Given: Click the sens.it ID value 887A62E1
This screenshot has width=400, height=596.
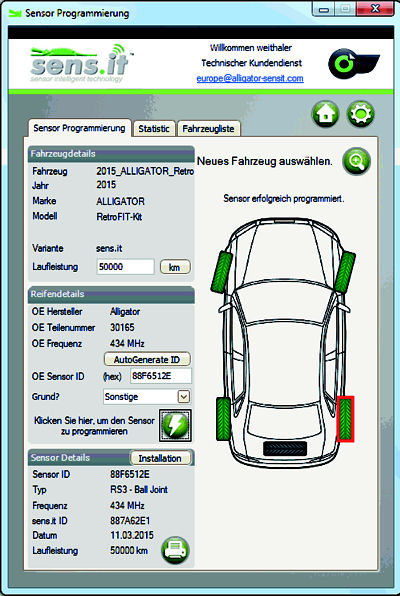Looking at the screenshot, I should point(130,521).
